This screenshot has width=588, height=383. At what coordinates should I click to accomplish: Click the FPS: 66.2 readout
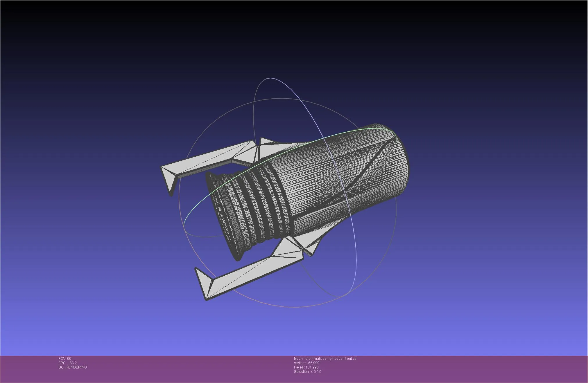[68, 363]
